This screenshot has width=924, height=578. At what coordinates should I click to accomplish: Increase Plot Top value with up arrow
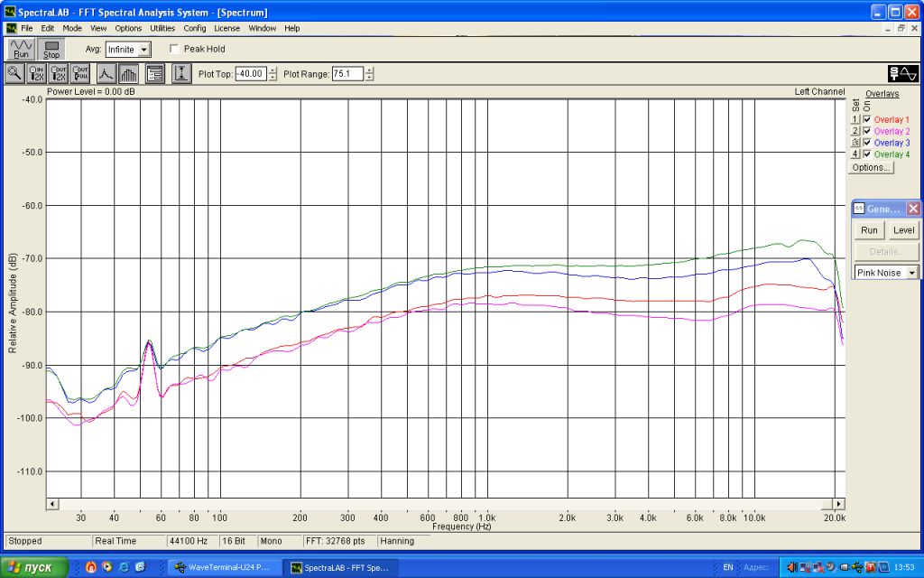click(x=273, y=70)
